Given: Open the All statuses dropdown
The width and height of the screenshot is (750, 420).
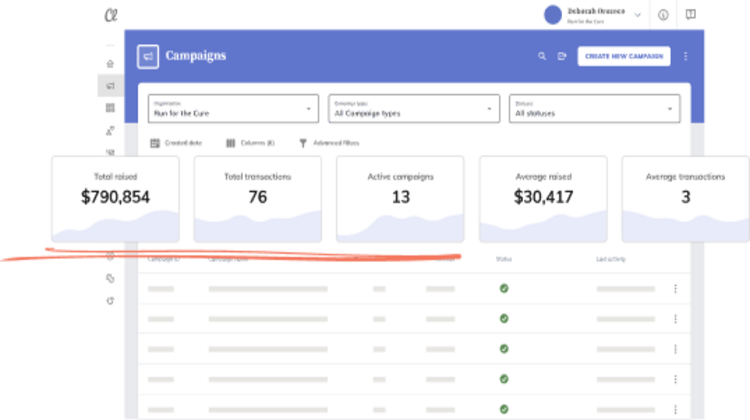Looking at the screenshot, I should point(595,109).
